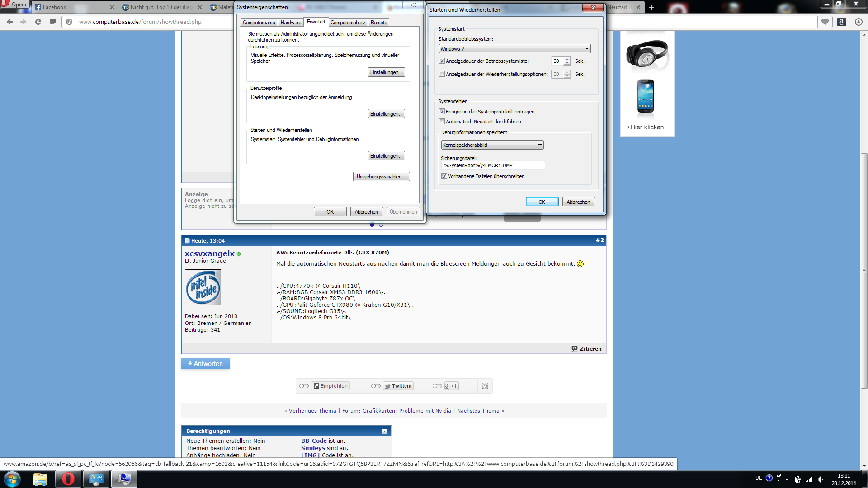Click the Sicherungsdatei MEMORY.DMP input field
Screen dimensions: 868x488
[x=493, y=165]
